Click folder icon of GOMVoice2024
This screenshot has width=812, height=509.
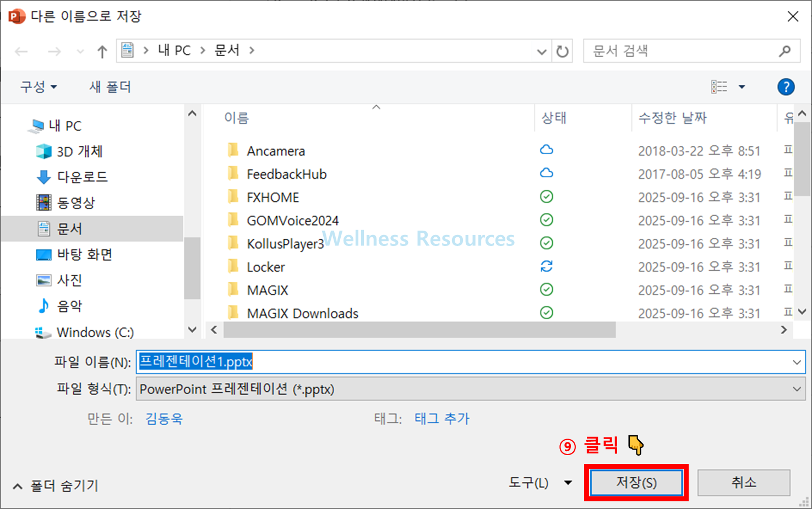[233, 220]
